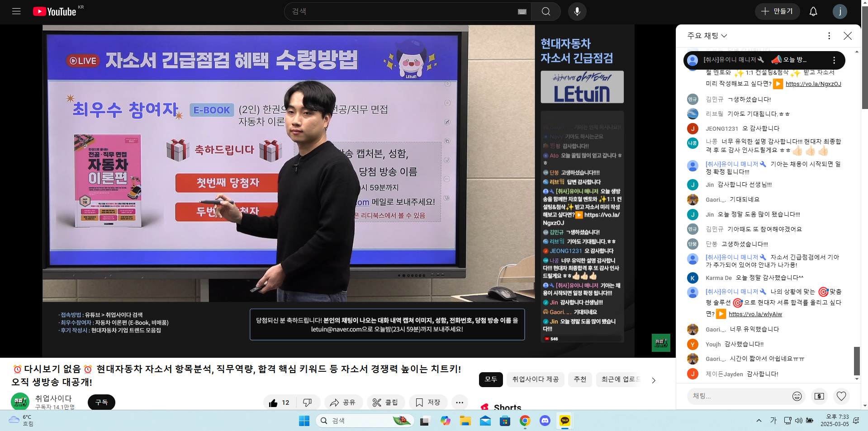Open the clock and date flyout
The width and height of the screenshot is (868, 431).
(x=835, y=420)
